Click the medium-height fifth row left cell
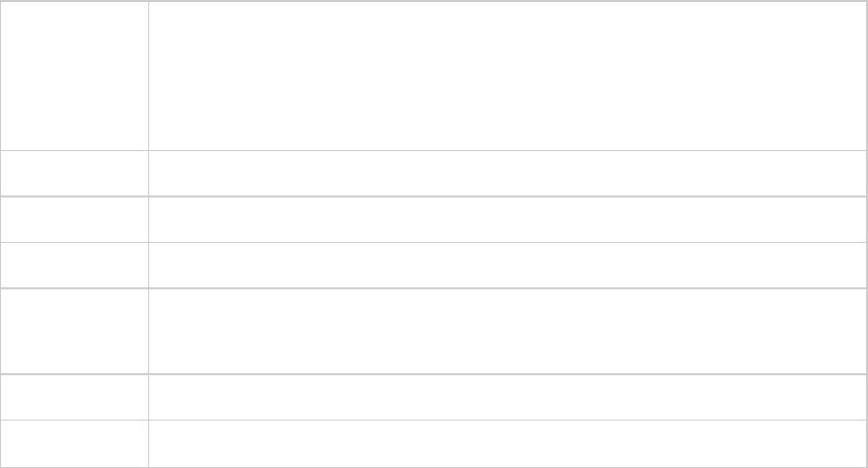This screenshot has width=868, height=468. pos(74,331)
